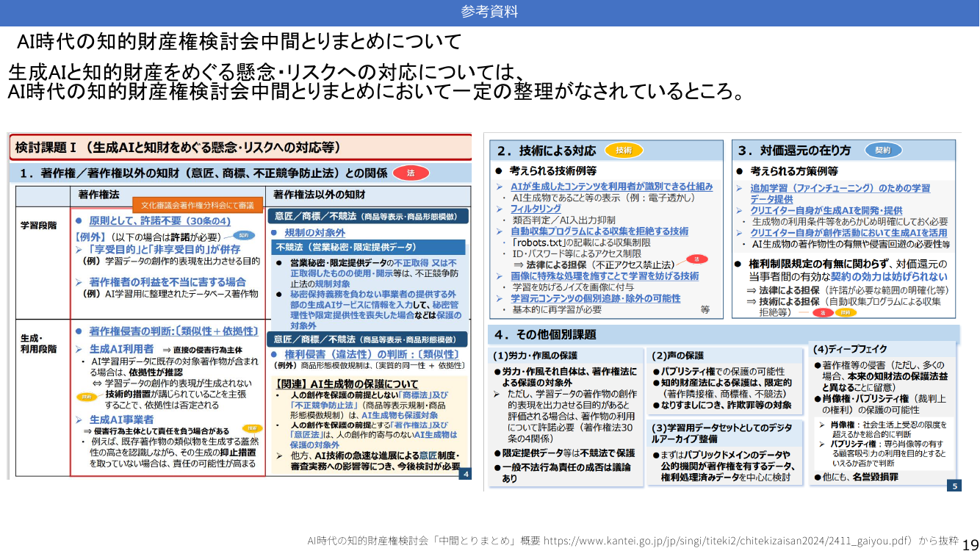Click the small 契約 badge next to 【例外】
Image resolution: width=980 pixels, height=551 pixels.
[243, 236]
